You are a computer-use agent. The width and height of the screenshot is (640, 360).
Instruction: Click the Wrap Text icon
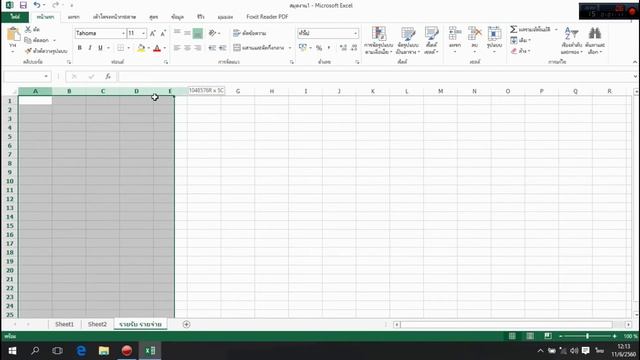(237, 33)
